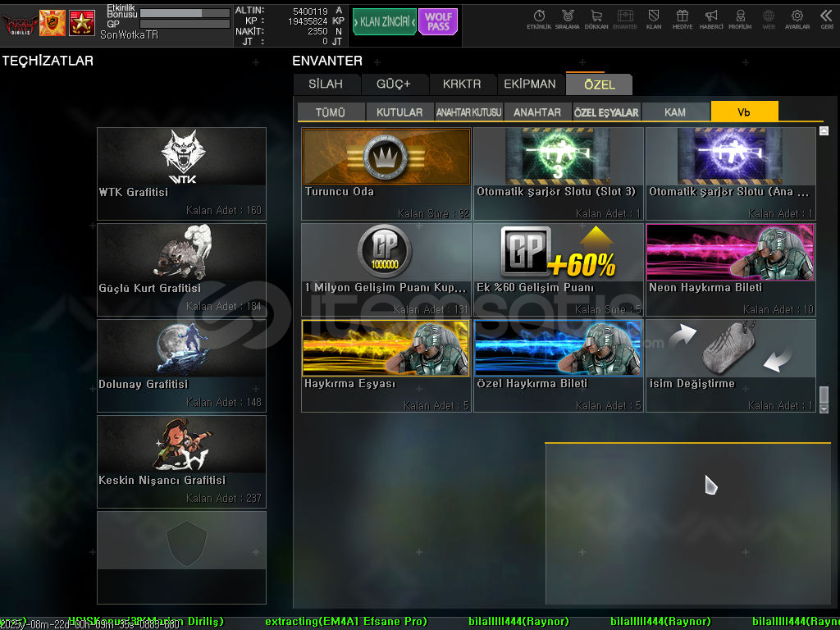Go back with the GERİ arrow
The image size is (840, 630).
point(827,20)
